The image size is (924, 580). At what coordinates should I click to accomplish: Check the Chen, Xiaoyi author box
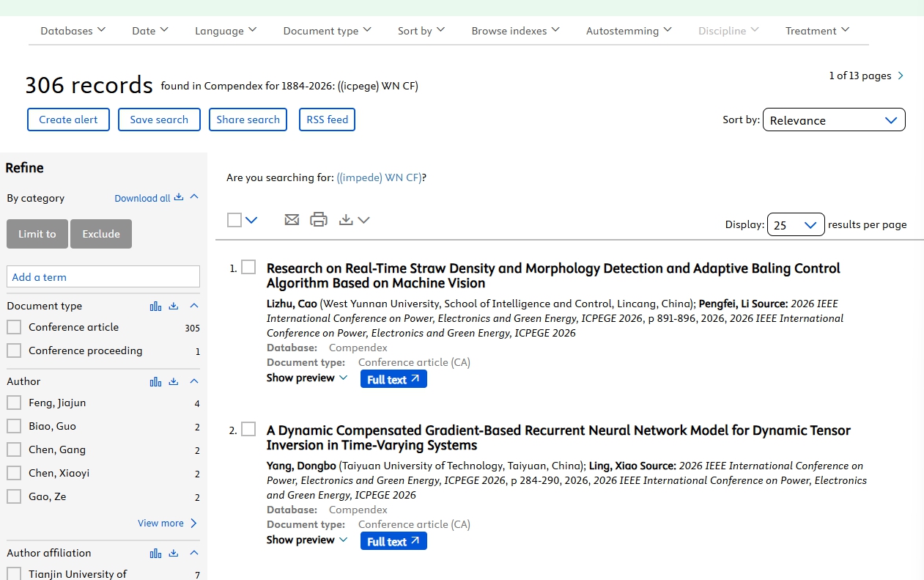pyautogui.click(x=14, y=473)
